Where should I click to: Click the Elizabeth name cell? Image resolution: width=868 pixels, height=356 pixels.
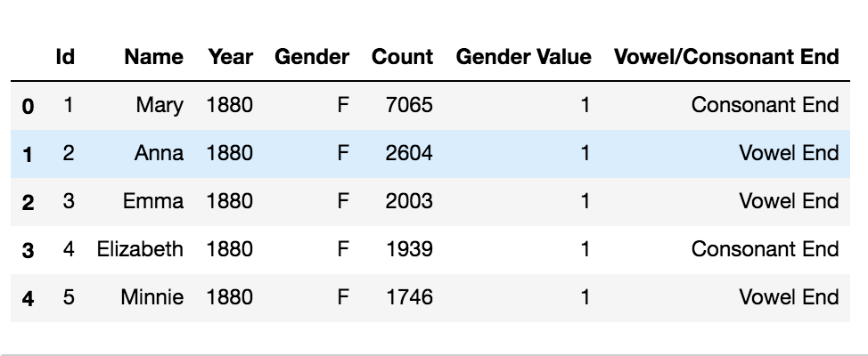click(140, 249)
